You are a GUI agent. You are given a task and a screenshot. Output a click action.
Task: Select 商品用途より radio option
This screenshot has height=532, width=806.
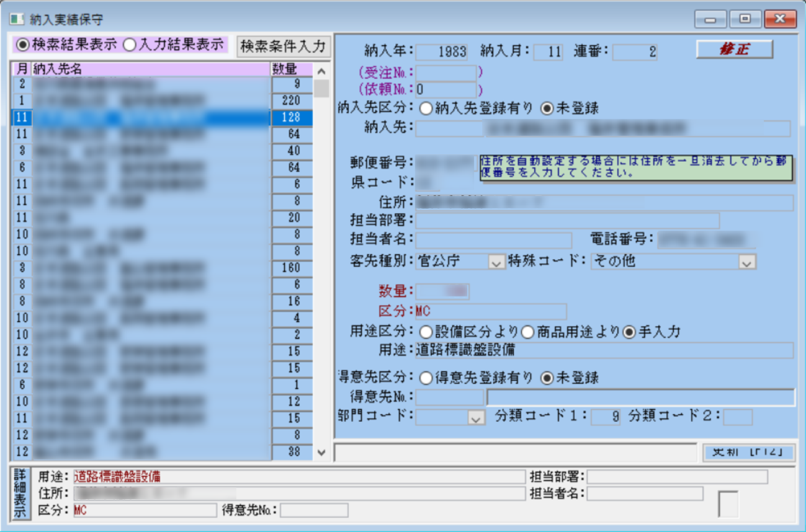528,332
